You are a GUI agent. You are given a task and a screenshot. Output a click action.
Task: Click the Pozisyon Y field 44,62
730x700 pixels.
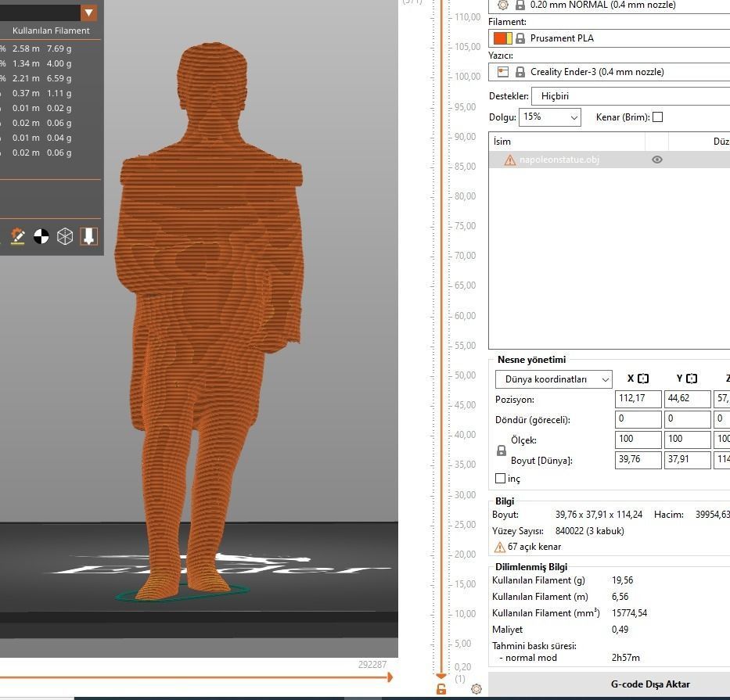pos(687,399)
